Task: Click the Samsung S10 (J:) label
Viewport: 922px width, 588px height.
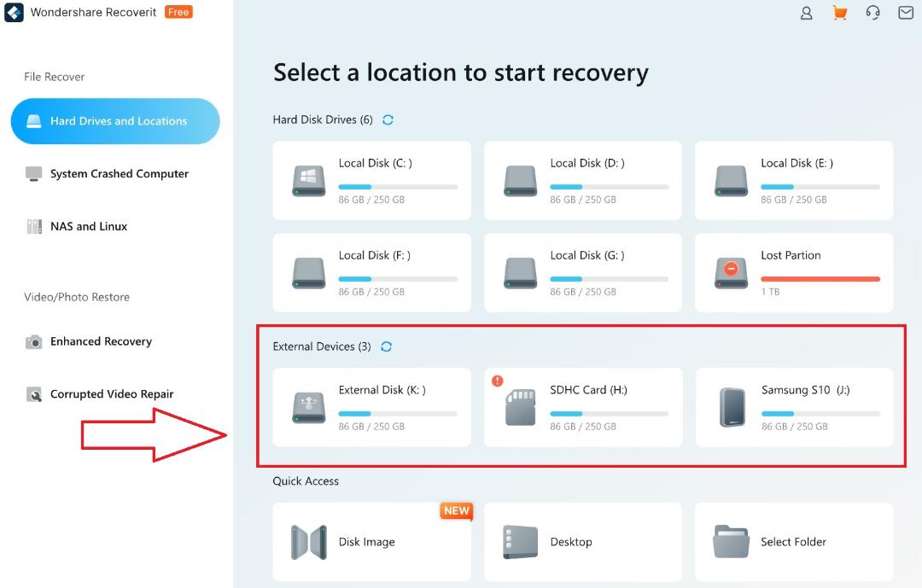Action: (x=806, y=390)
